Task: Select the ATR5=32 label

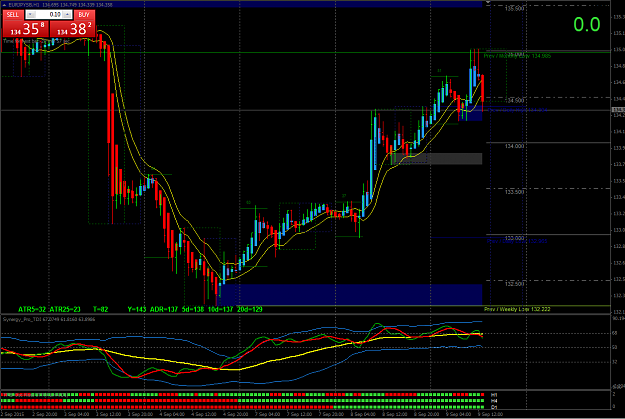Action: click(x=32, y=309)
